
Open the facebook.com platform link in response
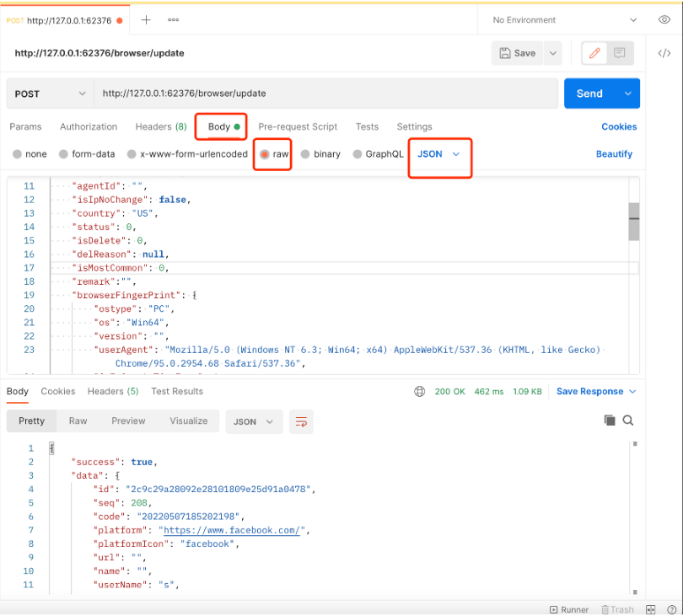pos(232,530)
